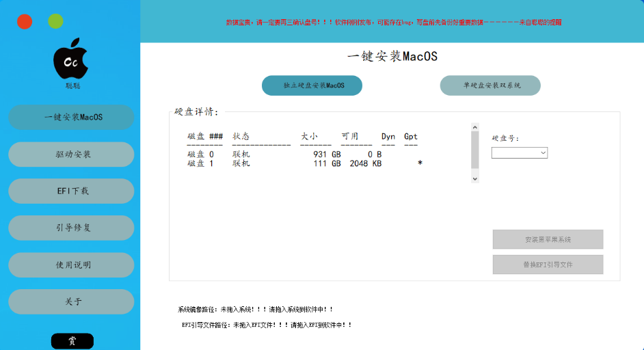The height and width of the screenshot is (350, 644).
Task: Click the red warning banner text
Action: (x=394, y=22)
